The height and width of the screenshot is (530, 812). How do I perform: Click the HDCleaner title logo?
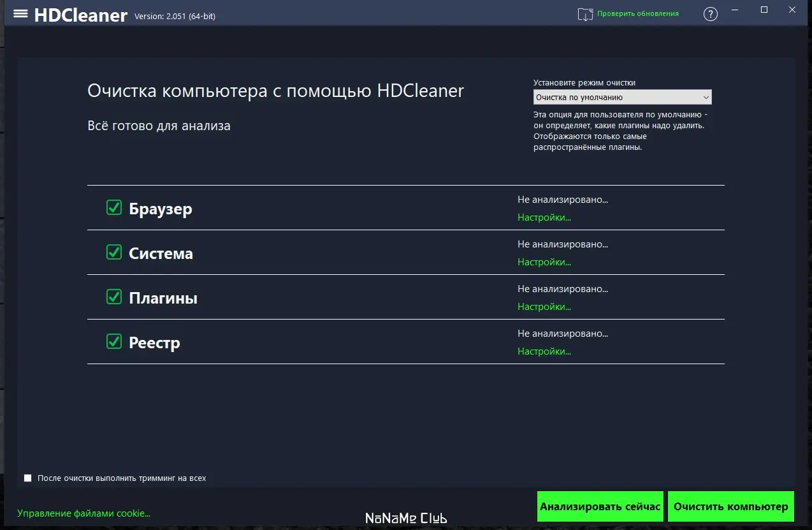point(81,15)
